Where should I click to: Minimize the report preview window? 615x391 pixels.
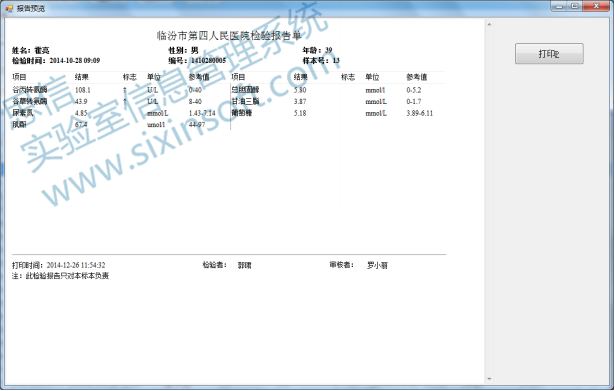coord(559,6)
